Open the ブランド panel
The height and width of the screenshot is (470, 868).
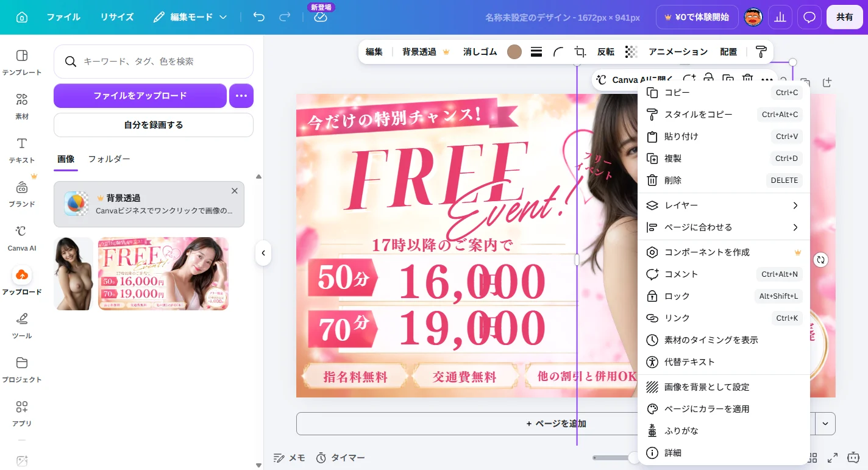click(x=22, y=194)
